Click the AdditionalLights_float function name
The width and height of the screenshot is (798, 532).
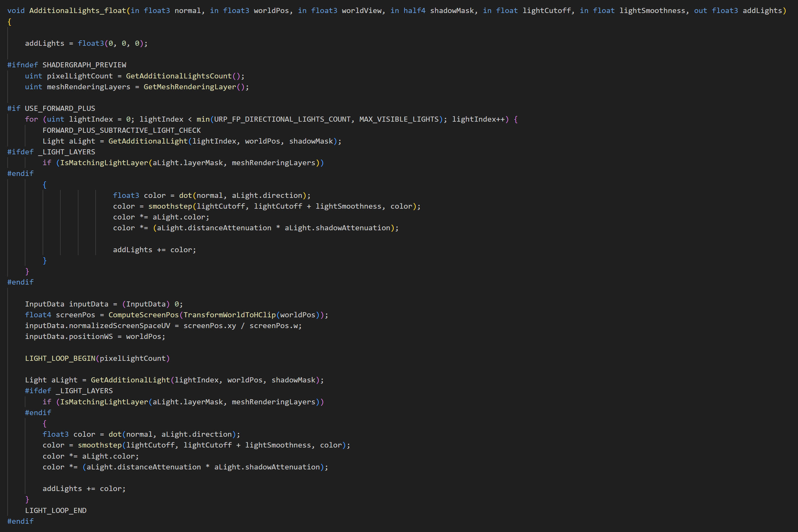(78, 10)
